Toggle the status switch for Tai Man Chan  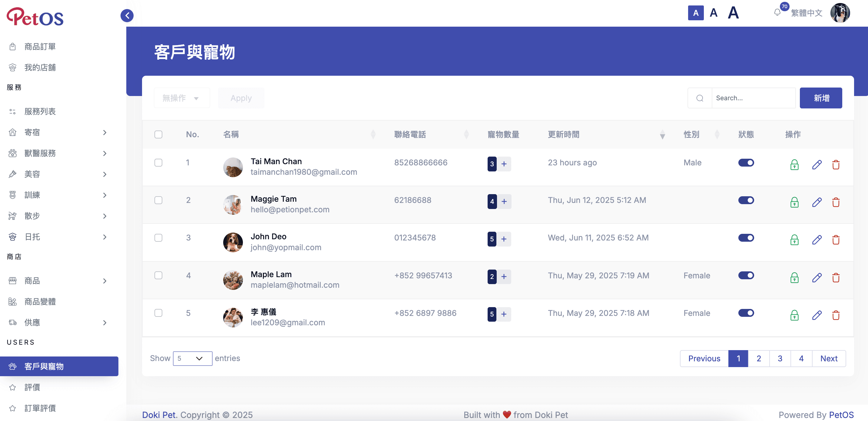(x=746, y=163)
